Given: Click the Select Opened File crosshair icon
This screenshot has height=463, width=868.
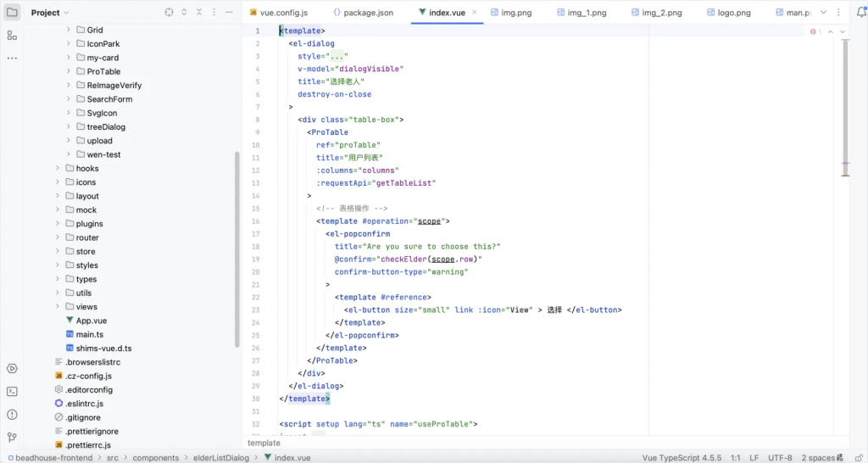Looking at the screenshot, I should click(x=169, y=13).
